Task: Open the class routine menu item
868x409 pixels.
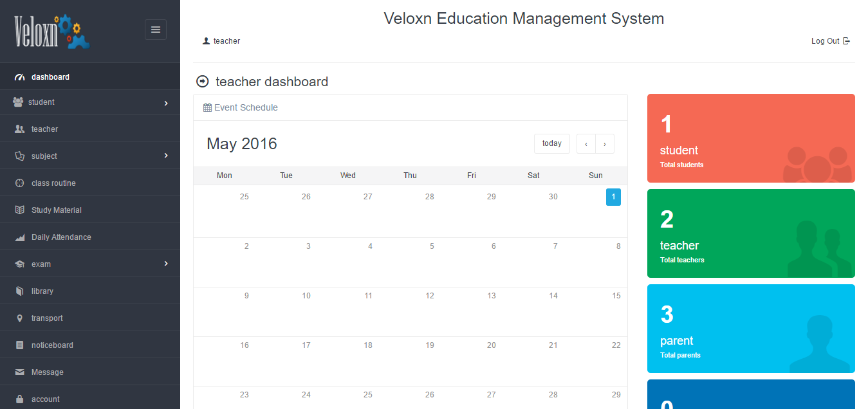Action: [x=53, y=183]
